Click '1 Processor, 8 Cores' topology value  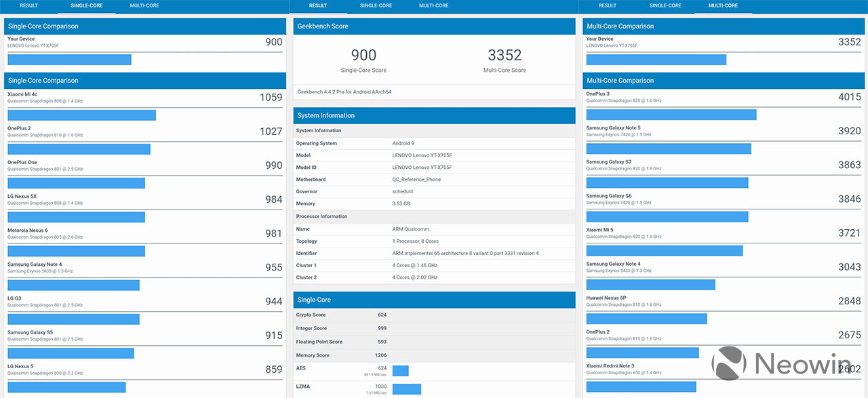coord(416,241)
